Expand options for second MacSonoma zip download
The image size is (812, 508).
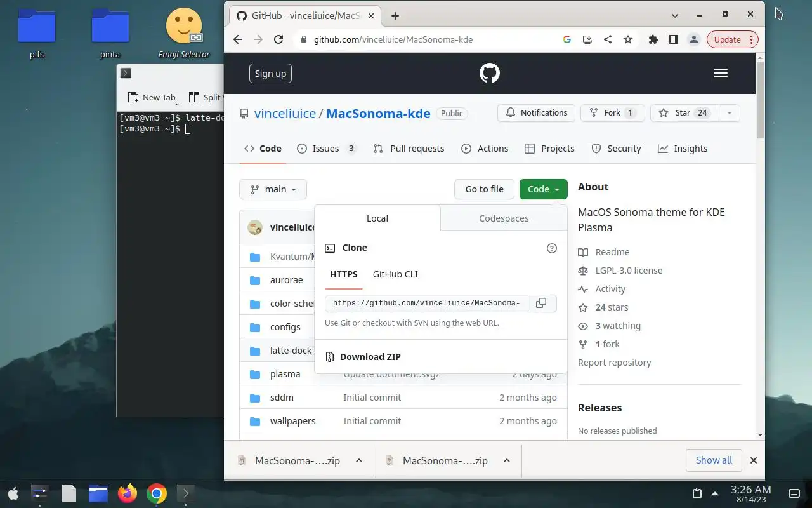coord(507,460)
